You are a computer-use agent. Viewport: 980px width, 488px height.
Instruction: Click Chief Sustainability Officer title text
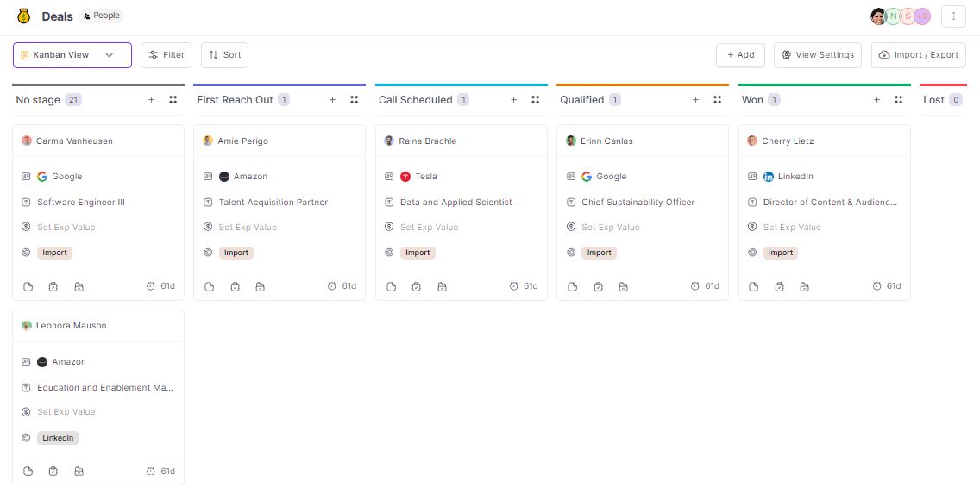pyautogui.click(x=638, y=203)
